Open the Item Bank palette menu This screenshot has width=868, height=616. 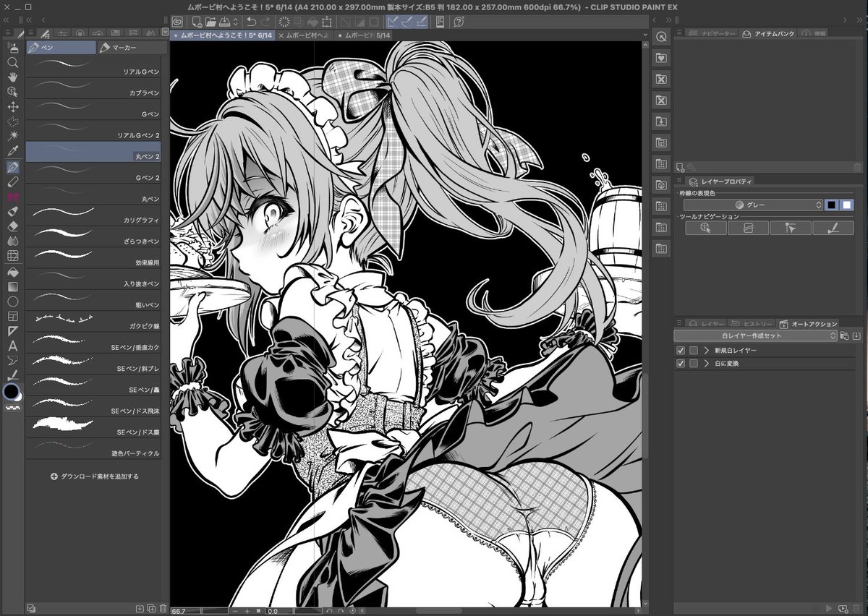[x=680, y=33]
